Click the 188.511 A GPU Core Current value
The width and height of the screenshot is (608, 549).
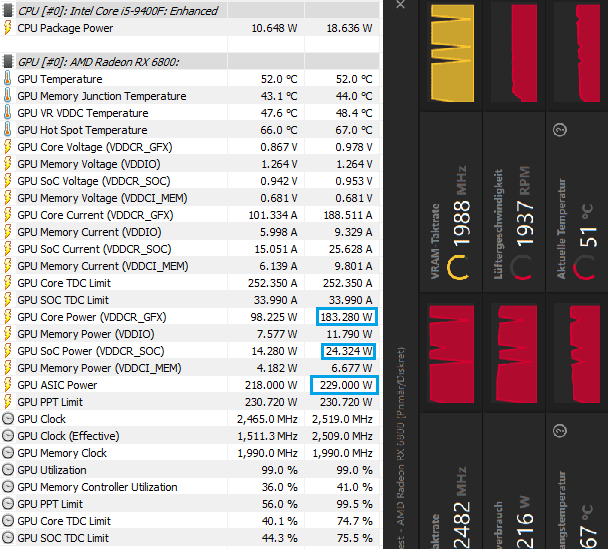tap(348, 215)
